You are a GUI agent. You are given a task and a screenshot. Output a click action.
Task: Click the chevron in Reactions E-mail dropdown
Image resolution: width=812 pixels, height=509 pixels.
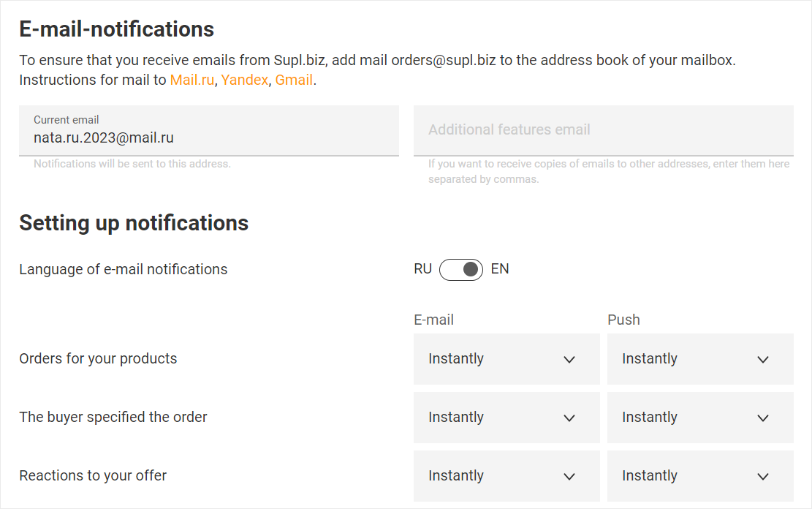[x=569, y=476]
